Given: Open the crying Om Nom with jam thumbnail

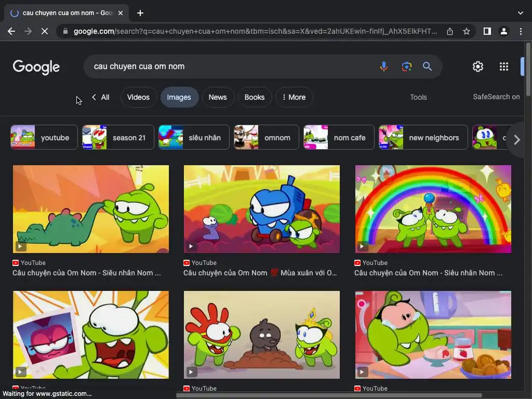Looking at the screenshot, I should coord(433,335).
